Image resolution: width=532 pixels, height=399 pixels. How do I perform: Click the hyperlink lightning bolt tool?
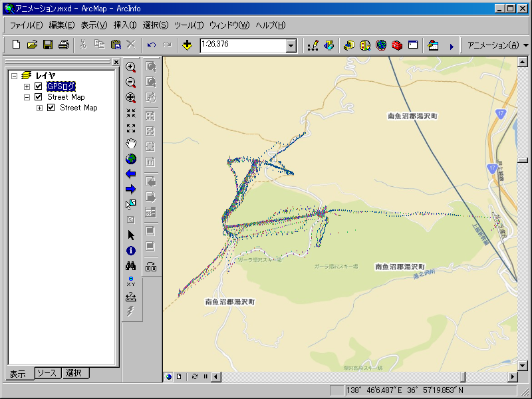131,311
